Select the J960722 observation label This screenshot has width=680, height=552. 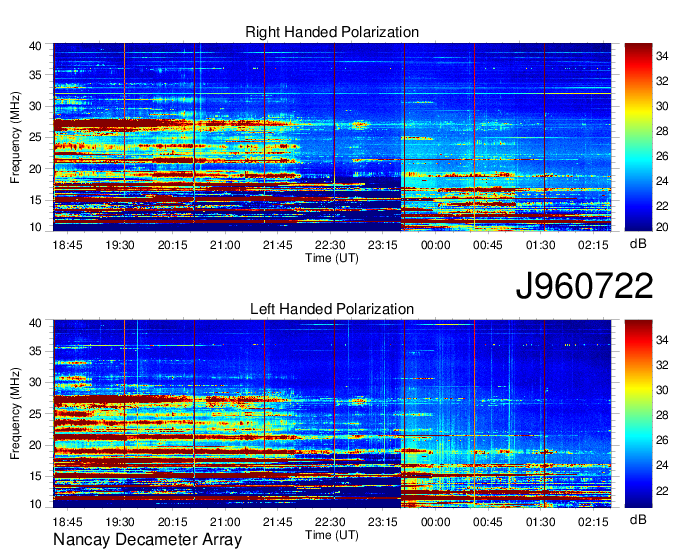pyautogui.click(x=584, y=286)
